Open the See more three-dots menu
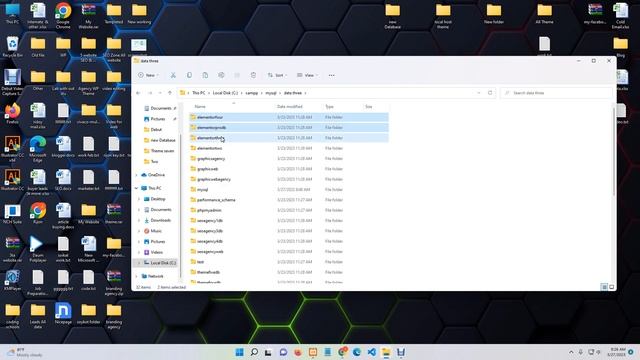This screenshot has height=360, width=640. (331, 75)
